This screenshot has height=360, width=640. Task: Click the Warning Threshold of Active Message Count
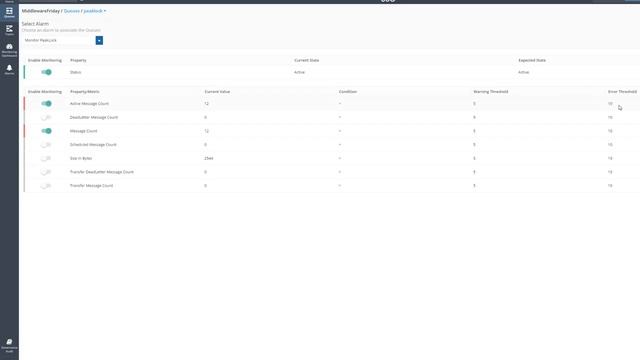[474, 104]
